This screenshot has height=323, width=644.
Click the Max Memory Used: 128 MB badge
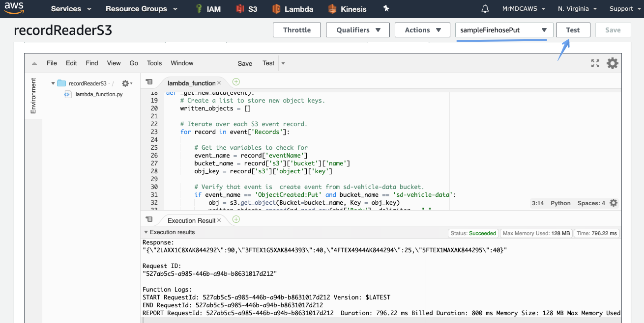click(536, 234)
